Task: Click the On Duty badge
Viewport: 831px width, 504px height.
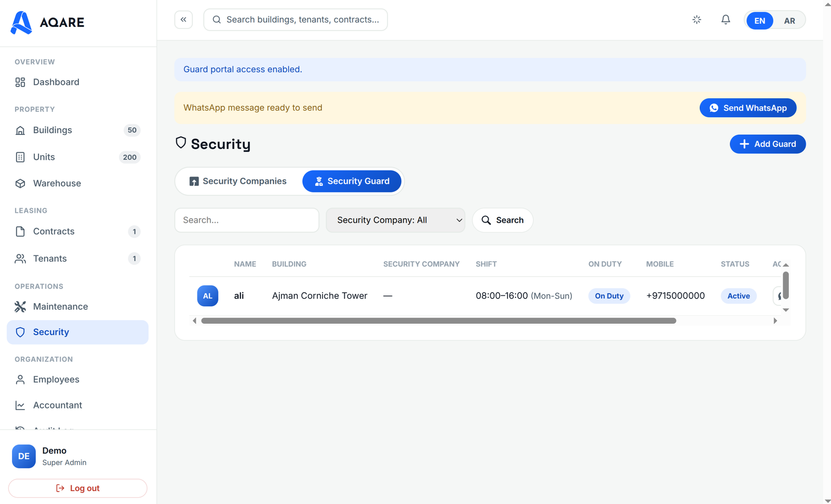Action: pyautogui.click(x=609, y=296)
